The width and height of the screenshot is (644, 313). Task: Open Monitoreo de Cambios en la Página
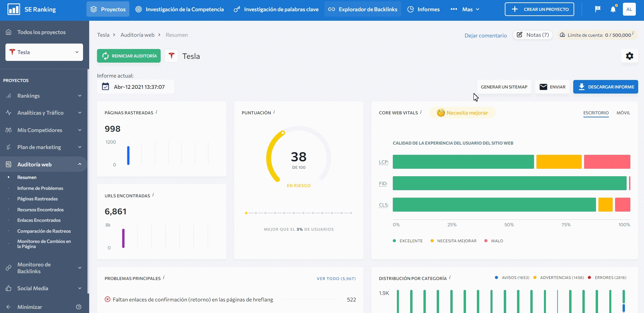tap(44, 244)
